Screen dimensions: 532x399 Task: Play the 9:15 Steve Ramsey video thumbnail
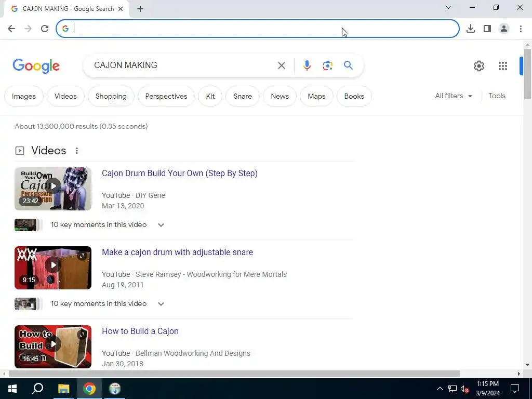pyautogui.click(x=53, y=268)
